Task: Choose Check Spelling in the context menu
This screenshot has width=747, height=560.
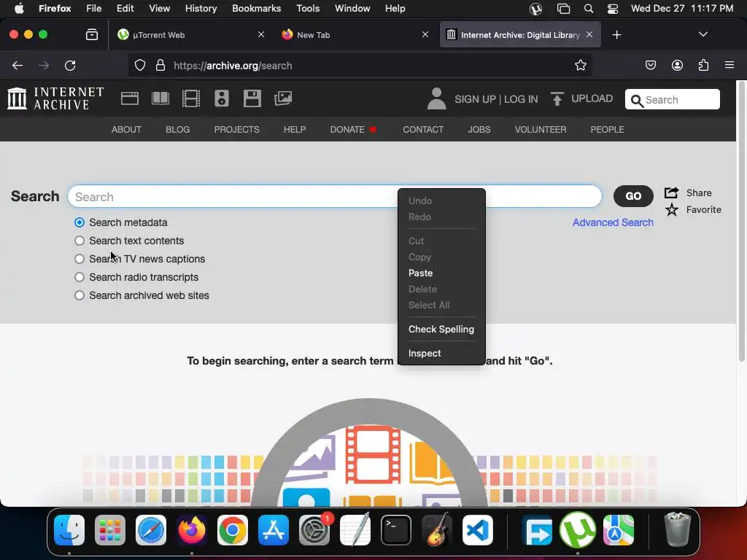Action: click(x=441, y=329)
